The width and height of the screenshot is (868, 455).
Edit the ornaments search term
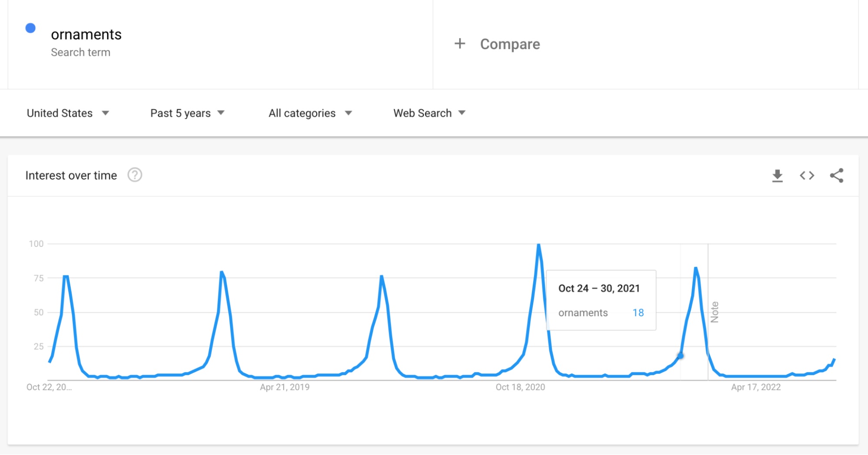point(86,35)
